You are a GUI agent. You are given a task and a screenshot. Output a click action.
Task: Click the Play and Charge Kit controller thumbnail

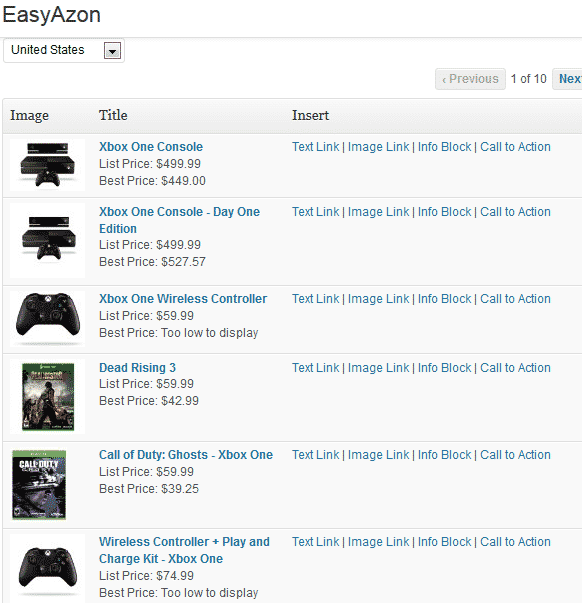tap(47, 568)
